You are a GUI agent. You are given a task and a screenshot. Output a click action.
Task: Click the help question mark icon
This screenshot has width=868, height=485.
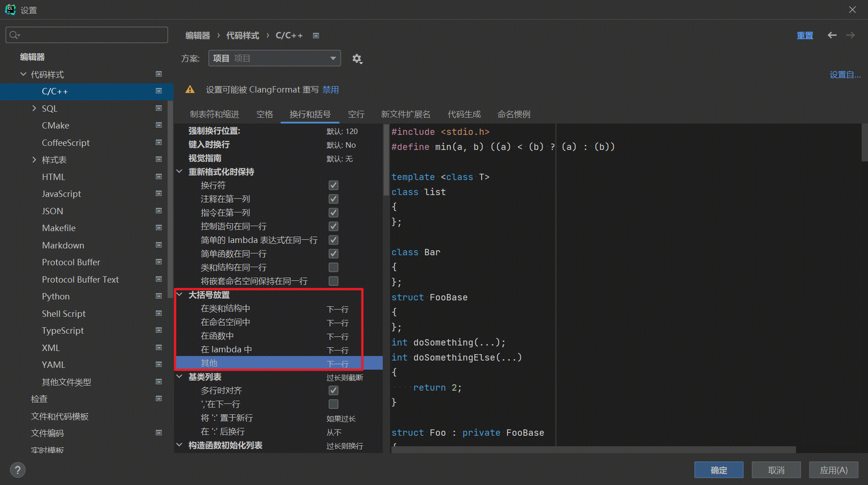pyautogui.click(x=17, y=470)
